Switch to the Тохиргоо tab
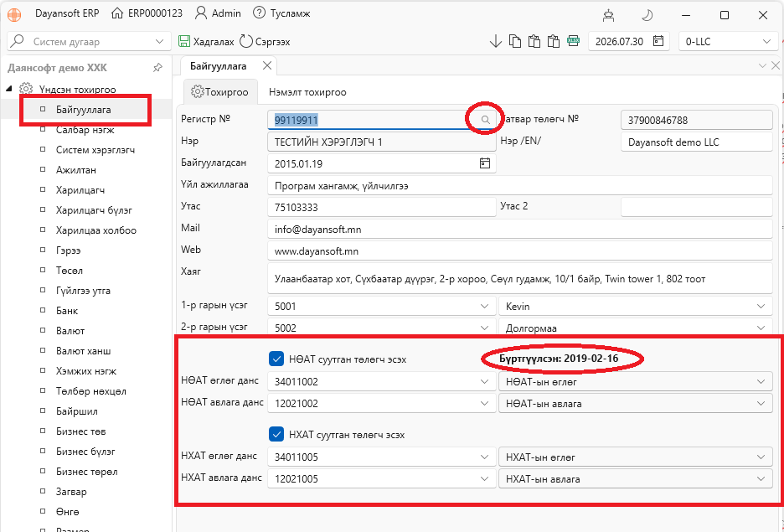This screenshot has width=784, height=532. pyautogui.click(x=220, y=92)
